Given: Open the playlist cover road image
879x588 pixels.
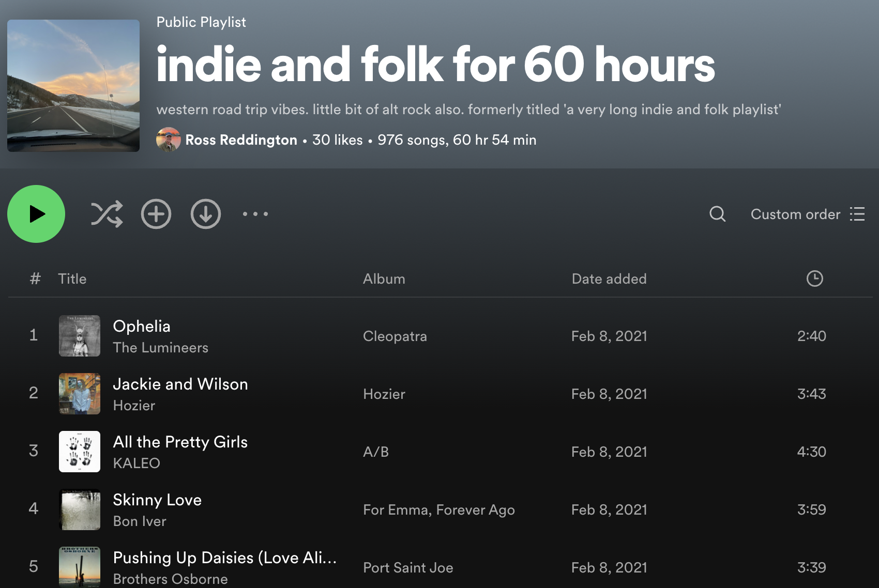Looking at the screenshot, I should tap(73, 86).
